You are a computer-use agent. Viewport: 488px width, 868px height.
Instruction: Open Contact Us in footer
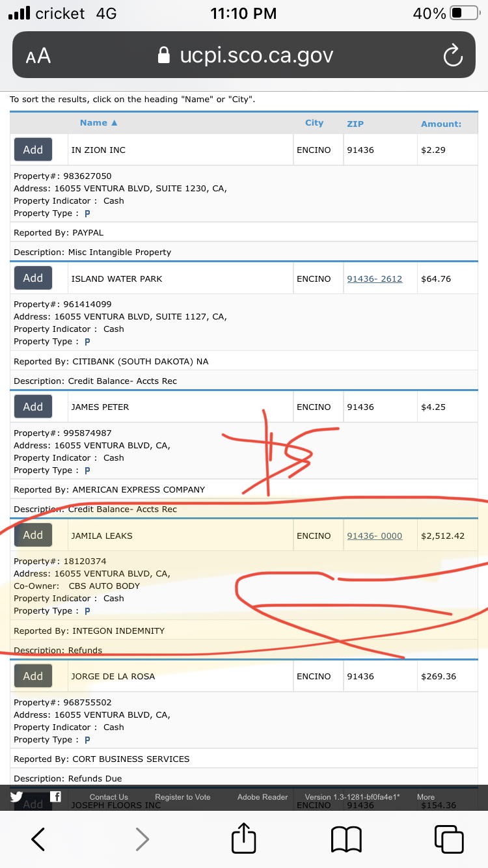109,797
